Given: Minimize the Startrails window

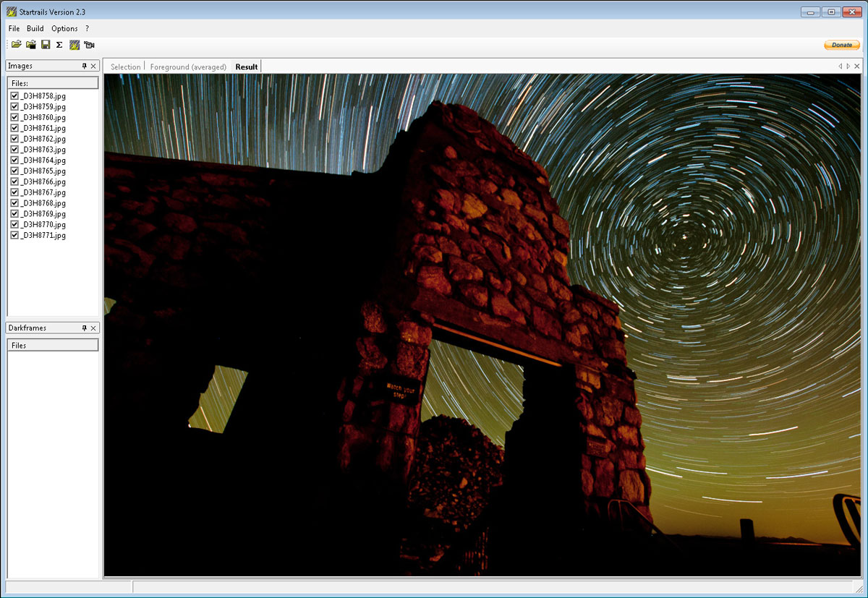Looking at the screenshot, I should coord(811,12).
